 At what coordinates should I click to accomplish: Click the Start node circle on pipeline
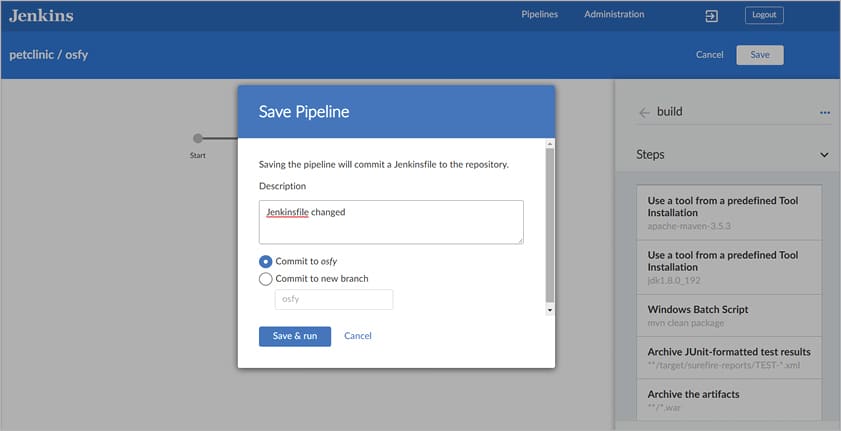198,138
